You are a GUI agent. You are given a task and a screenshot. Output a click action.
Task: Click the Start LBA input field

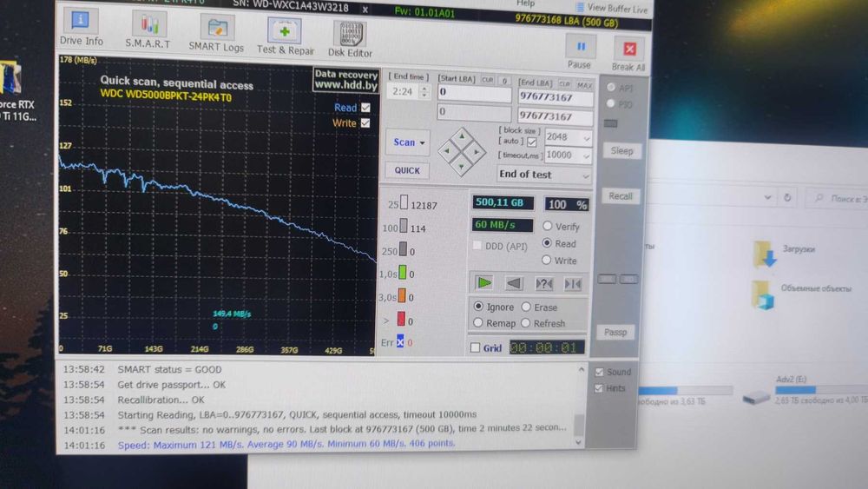[475, 93]
